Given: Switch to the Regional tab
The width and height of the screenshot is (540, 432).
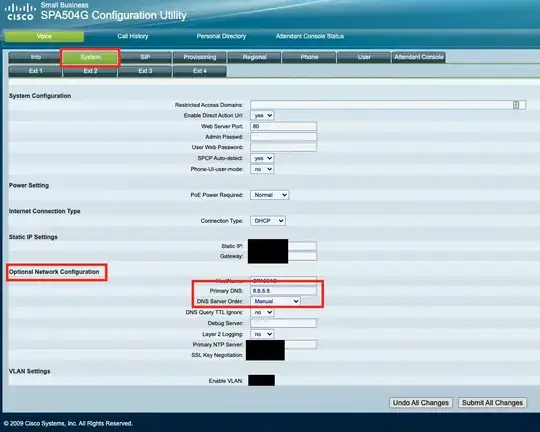Looking at the screenshot, I should [x=254, y=57].
